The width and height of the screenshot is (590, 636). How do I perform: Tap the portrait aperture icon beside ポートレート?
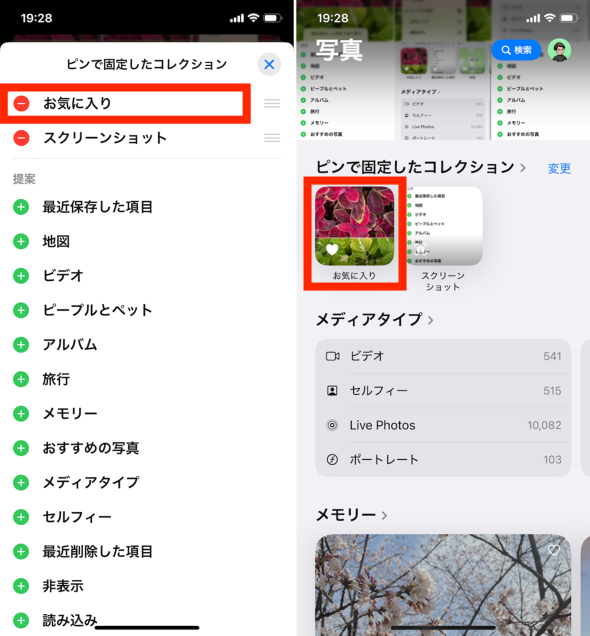click(x=332, y=460)
